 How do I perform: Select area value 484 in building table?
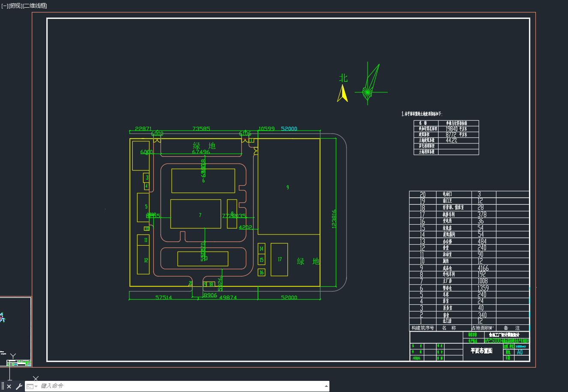coord(482,241)
